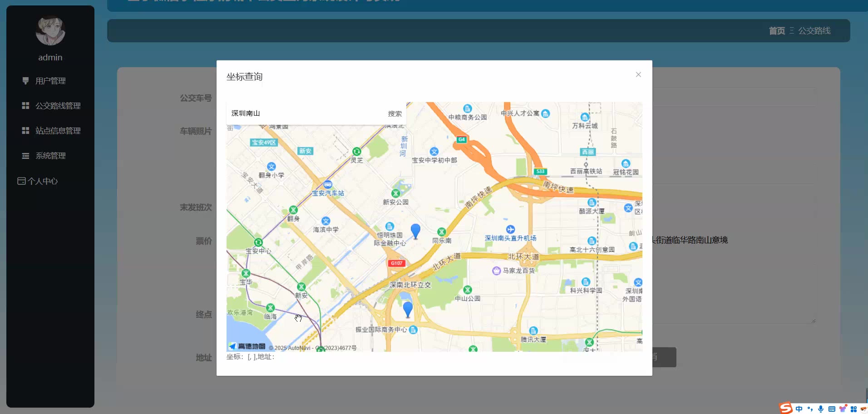This screenshot has height=414, width=868.
Task: Click the 搜索 button in the map dialog
Action: [395, 113]
